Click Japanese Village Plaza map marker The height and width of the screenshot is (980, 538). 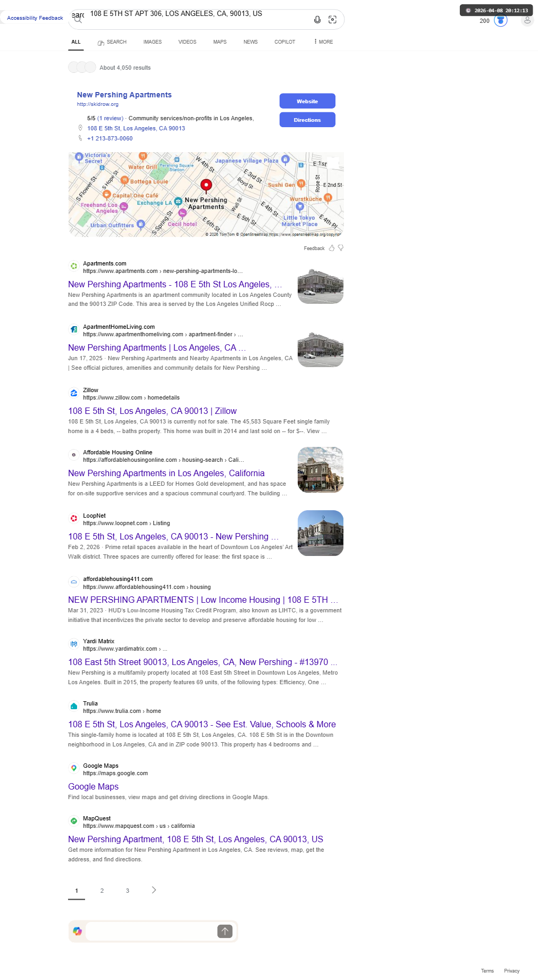tap(285, 159)
